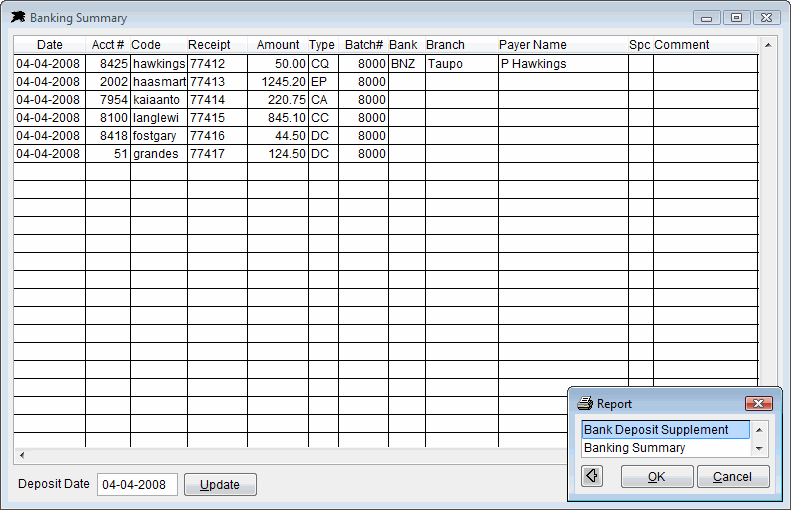Click the CC type cell

[323, 118]
